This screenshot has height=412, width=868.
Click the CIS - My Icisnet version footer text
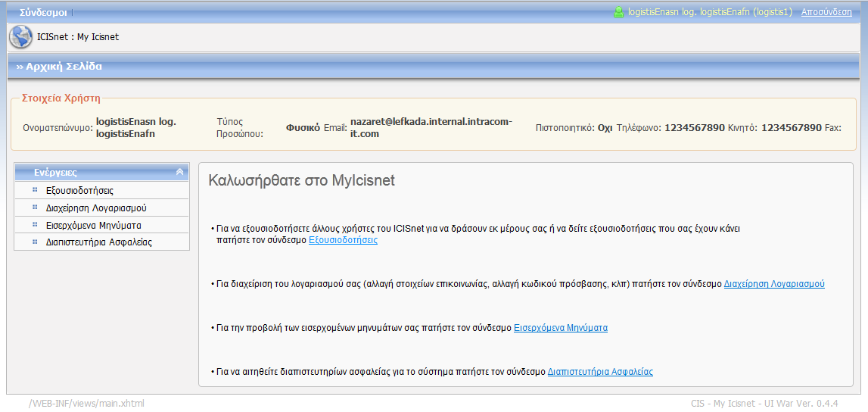click(765, 404)
